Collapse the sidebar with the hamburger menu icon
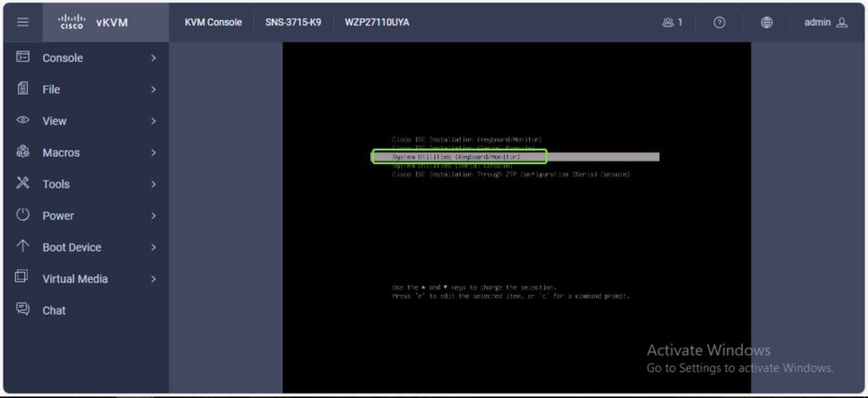This screenshot has height=398, width=868. click(23, 22)
